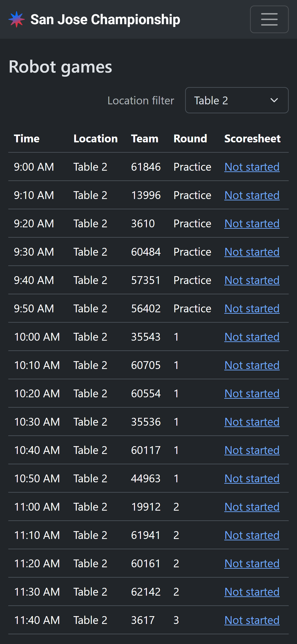The image size is (297, 644).
Task: Open scoresheet for team 60484
Action: 252,252
